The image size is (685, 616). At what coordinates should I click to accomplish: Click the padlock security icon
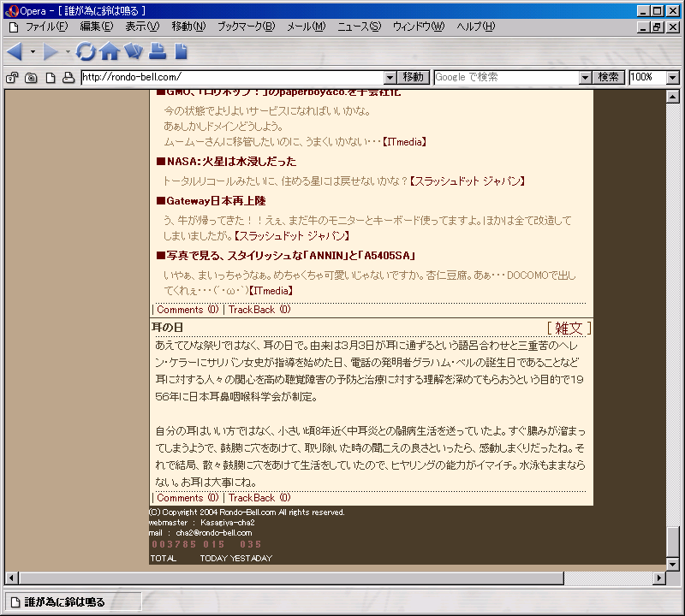pos(12,78)
